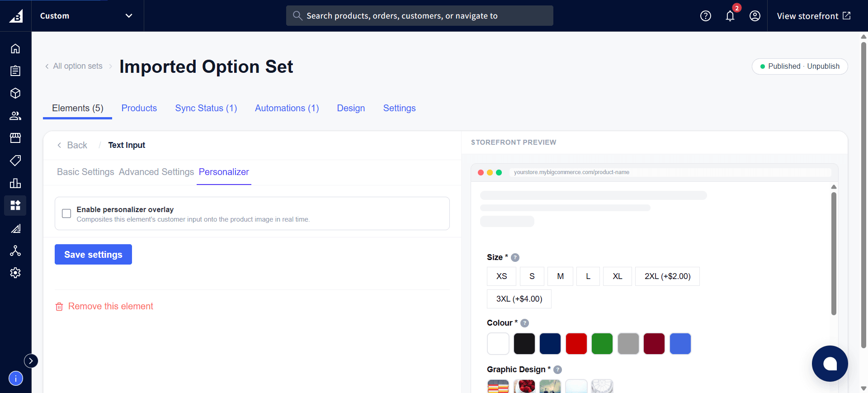The width and height of the screenshot is (868, 393).
Task: Click the Size help tooltip icon
Action: pyautogui.click(x=515, y=257)
